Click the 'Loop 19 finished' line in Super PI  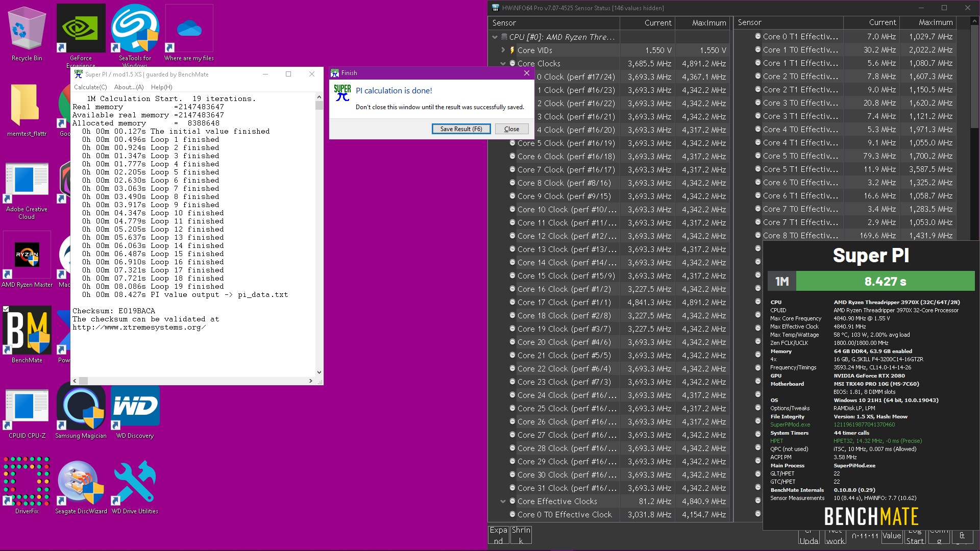click(153, 286)
